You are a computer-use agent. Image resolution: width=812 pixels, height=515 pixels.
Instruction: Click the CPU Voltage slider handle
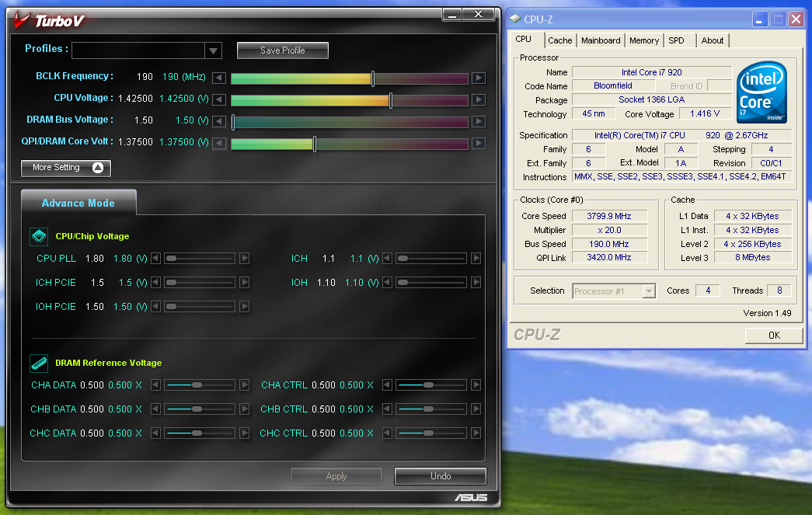point(391,100)
